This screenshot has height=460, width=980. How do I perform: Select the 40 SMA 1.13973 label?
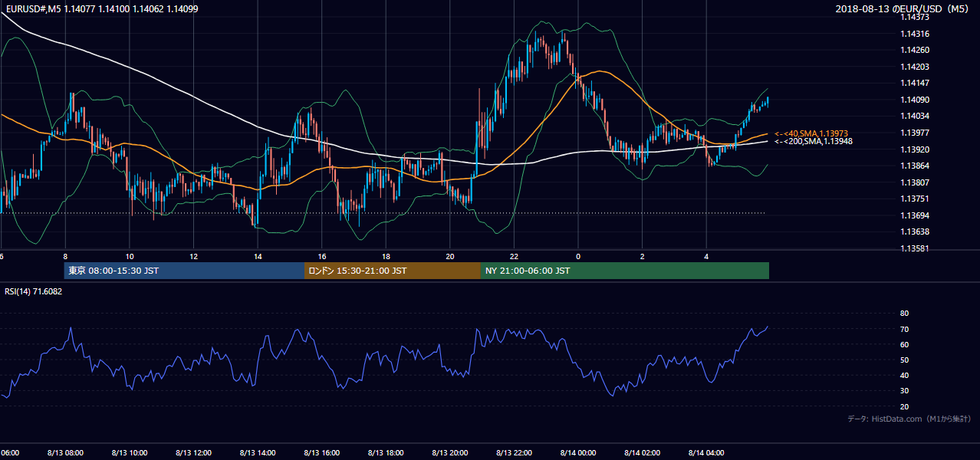(x=811, y=133)
